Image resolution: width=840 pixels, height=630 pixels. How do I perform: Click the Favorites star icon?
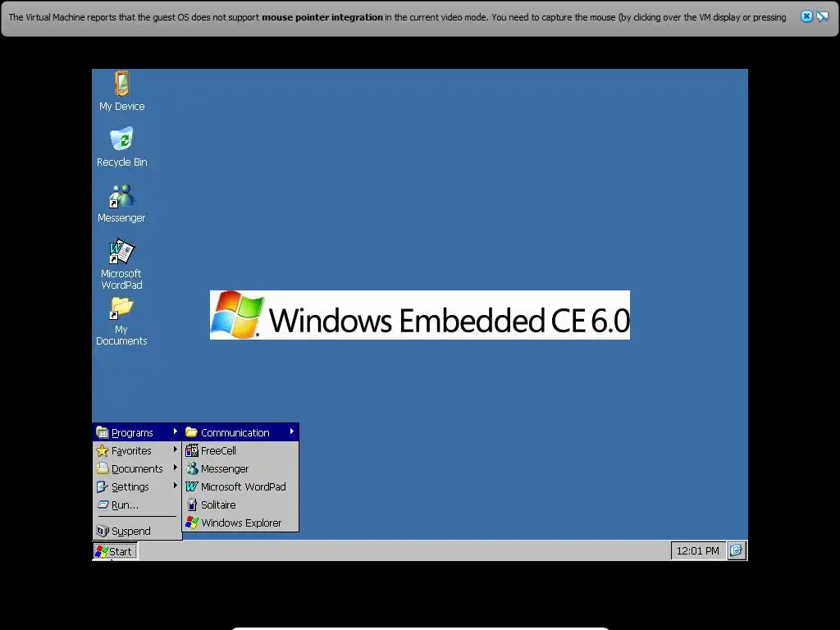103,450
